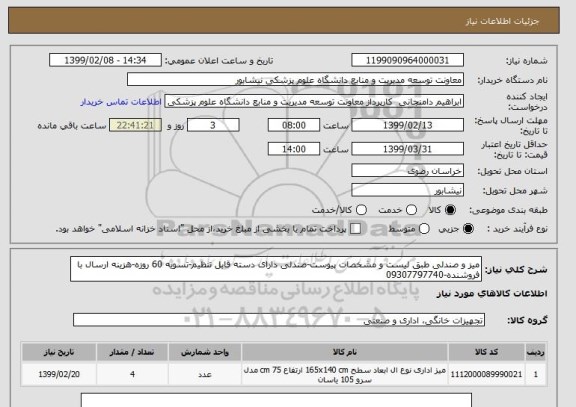The width and height of the screenshot is (576, 407).
Task: Click the کد کالا column header
Action: point(486,352)
